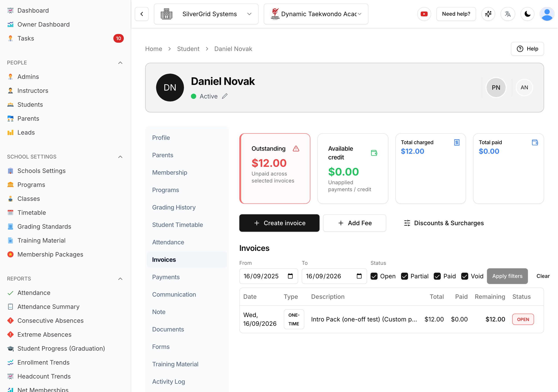Click the Outstanding warning triangle icon
Viewport: 558px width, 392px height.
coord(296,148)
